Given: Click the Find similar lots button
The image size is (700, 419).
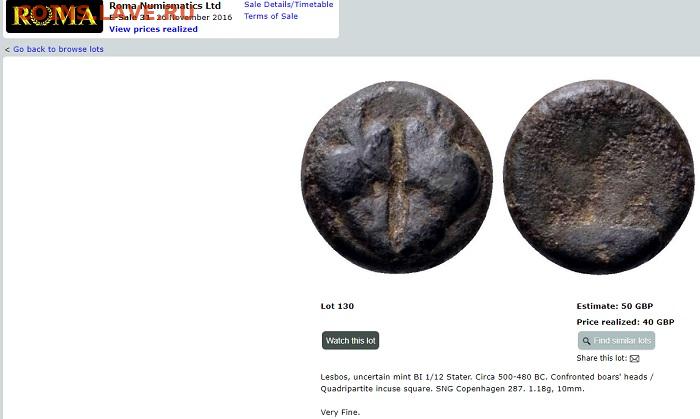Looking at the screenshot, I should [x=616, y=340].
